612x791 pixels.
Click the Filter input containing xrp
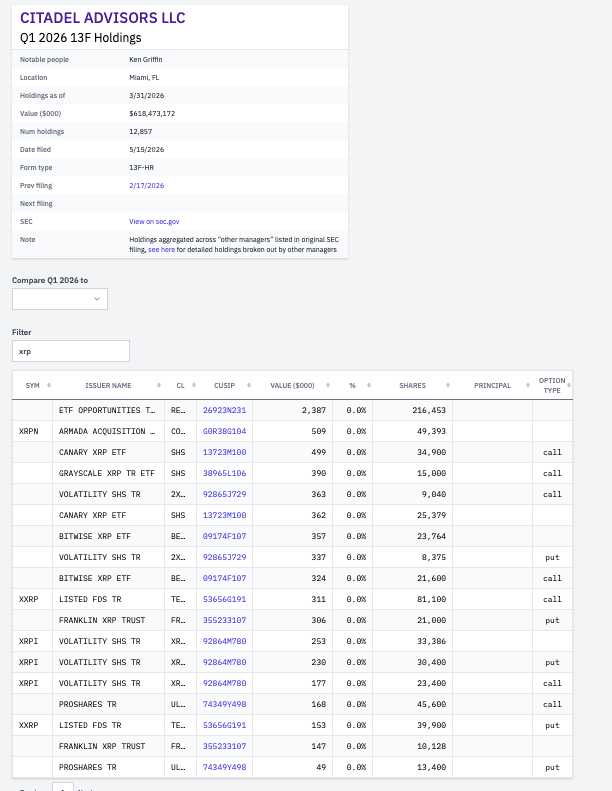[x=71, y=351]
